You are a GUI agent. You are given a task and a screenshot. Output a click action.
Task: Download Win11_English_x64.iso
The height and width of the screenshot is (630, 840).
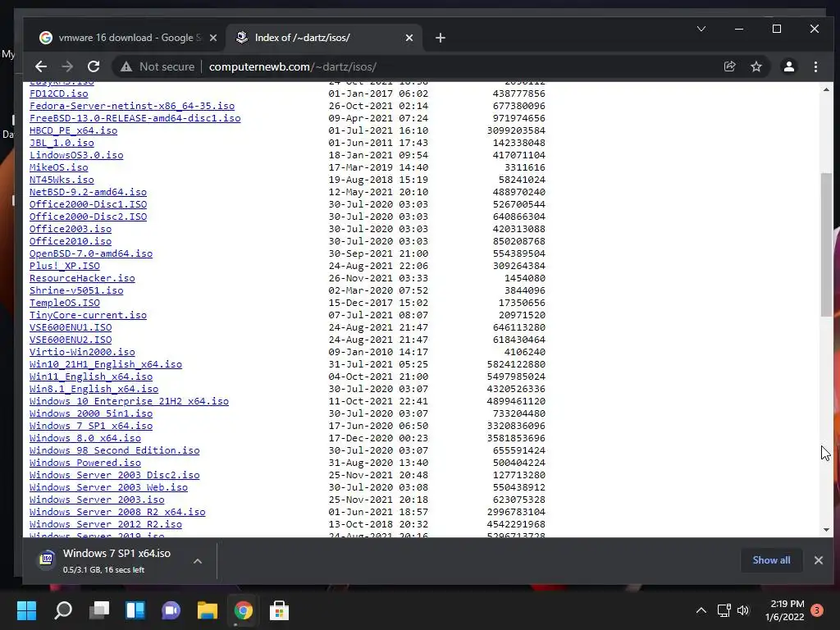91,377
